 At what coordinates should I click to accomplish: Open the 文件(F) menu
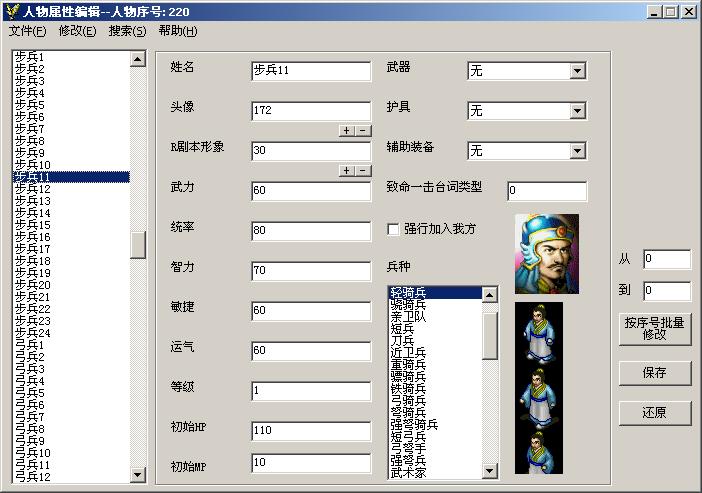(28, 31)
